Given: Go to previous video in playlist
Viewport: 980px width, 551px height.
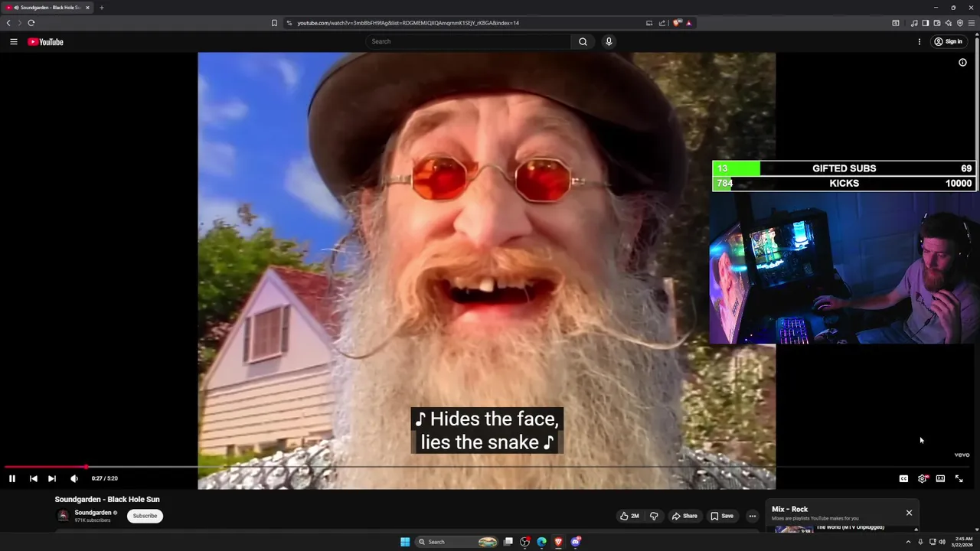Looking at the screenshot, I should (34, 478).
